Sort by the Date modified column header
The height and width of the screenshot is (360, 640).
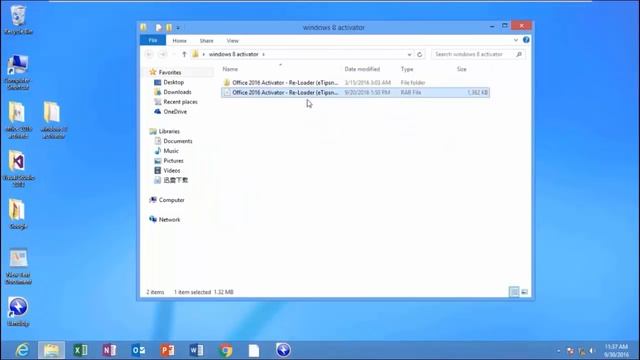tap(362, 69)
